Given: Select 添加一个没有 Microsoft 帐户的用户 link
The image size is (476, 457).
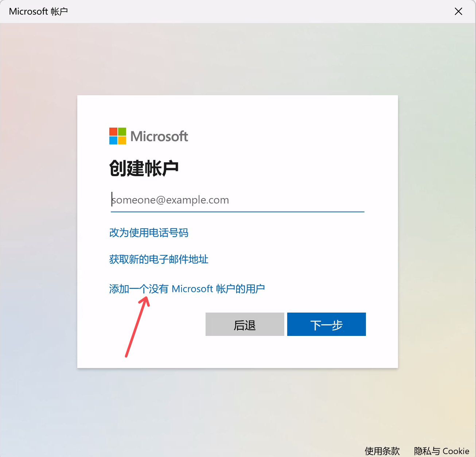Looking at the screenshot, I should [x=187, y=289].
